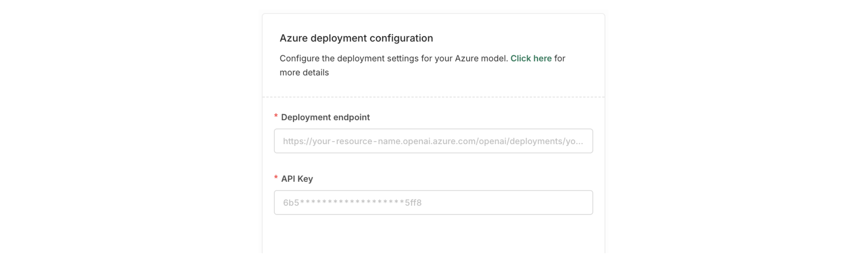This screenshot has height=264, width=868.
Task: Click the "Deployment endpoint" field label
Action: coord(325,117)
